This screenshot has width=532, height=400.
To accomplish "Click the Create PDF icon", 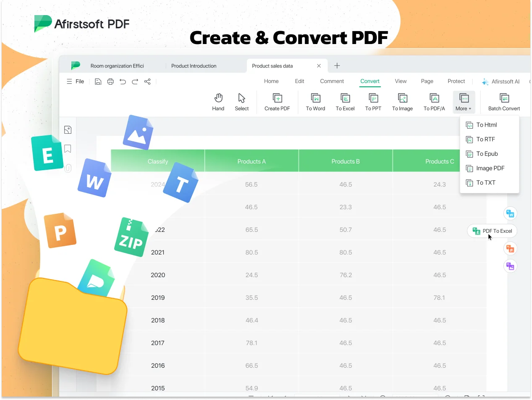I will pyautogui.click(x=277, y=102).
